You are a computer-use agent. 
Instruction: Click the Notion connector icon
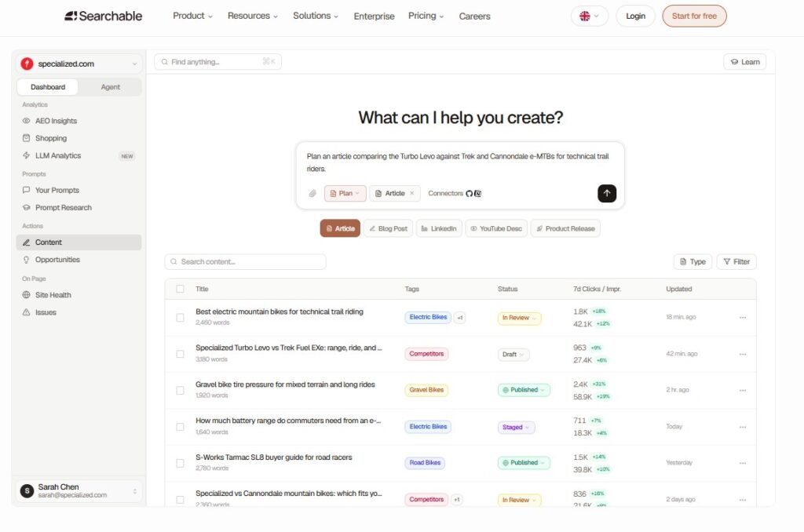click(x=478, y=193)
